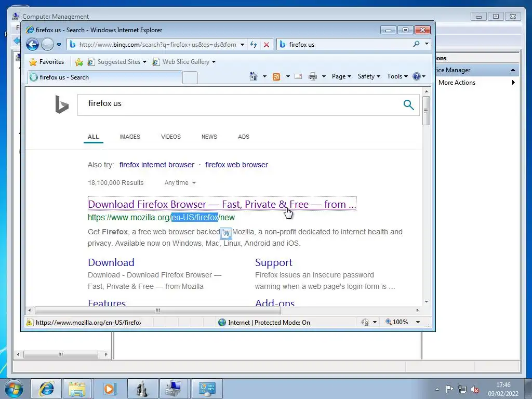Image resolution: width=532 pixels, height=399 pixels.
Task: Open Suggested Sites in favorites bar
Action: click(117, 62)
